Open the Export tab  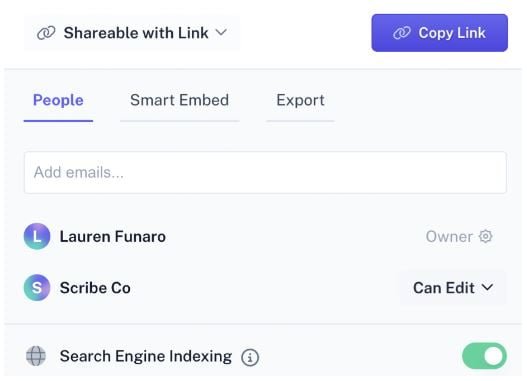click(x=300, y=100)
